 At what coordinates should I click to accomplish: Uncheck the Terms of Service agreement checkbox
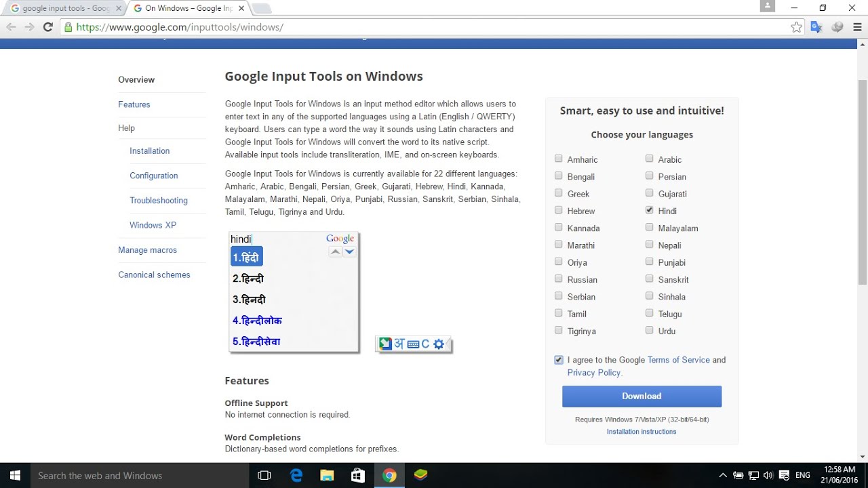(559, 360)
